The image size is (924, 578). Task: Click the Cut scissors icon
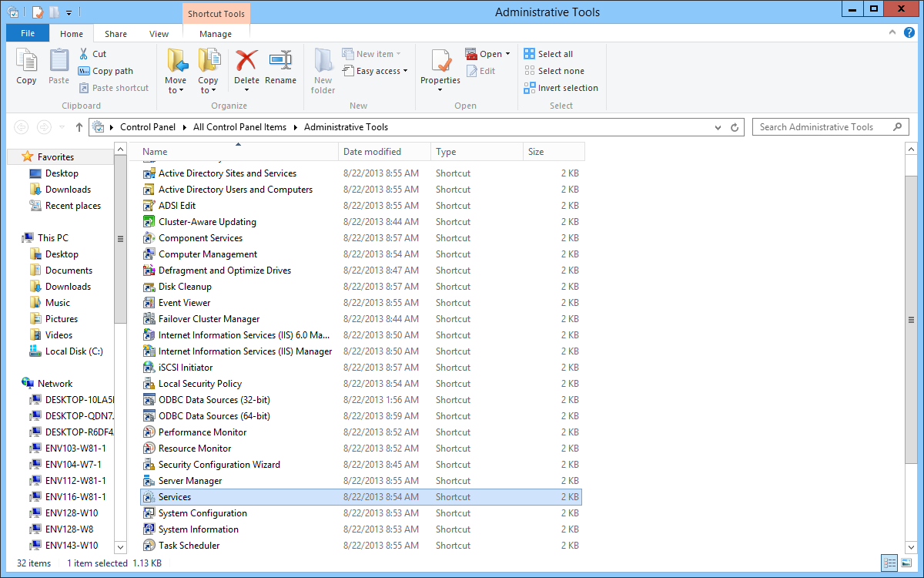pos(84,54)
